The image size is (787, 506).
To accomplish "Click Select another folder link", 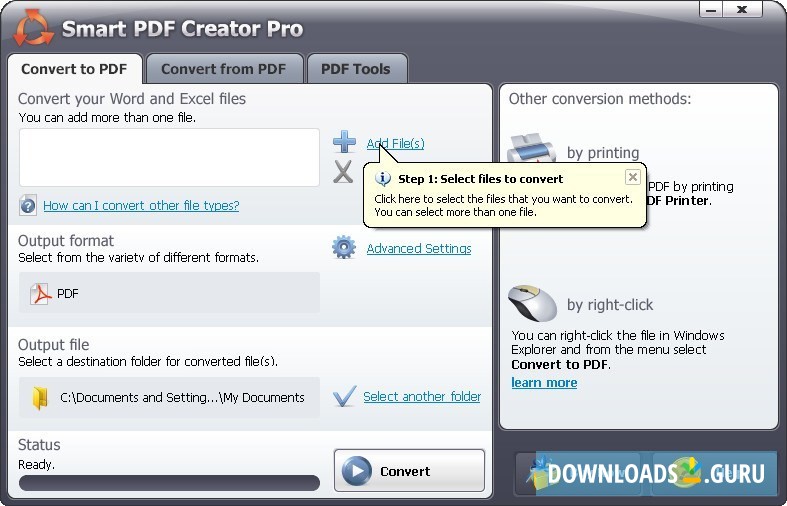I will [x=422, y=397].
